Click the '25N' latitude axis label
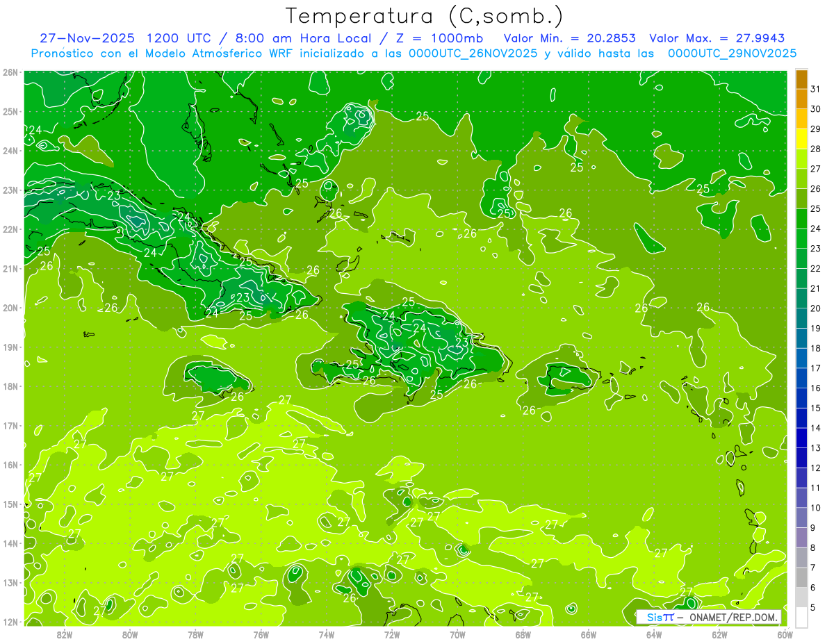Viewport: 834px width, 644px height. tap(10, 111)
